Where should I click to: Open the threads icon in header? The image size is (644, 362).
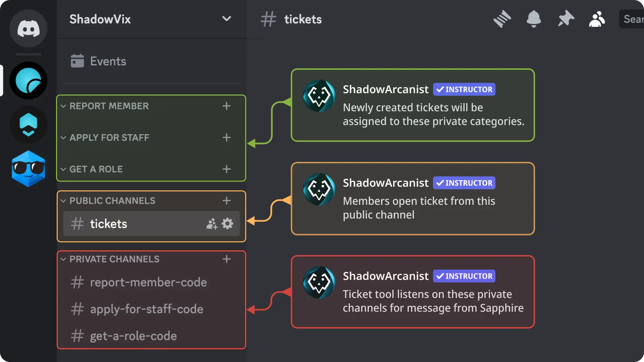(502, 19)
